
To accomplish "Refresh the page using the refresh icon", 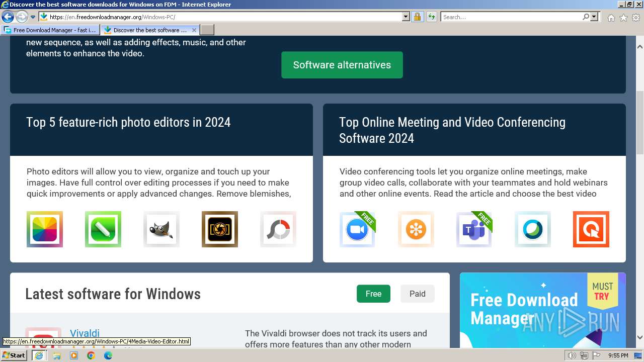I will click(431, 17).
